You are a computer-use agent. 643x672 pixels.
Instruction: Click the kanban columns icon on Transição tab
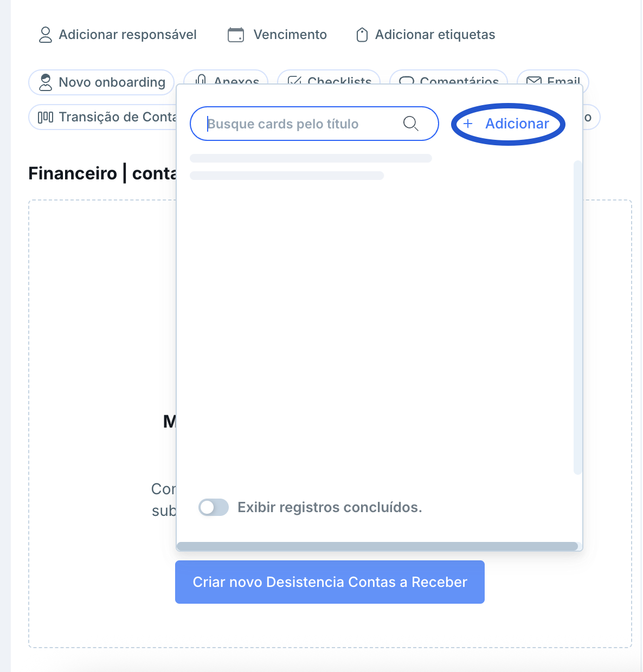[x=46, y=117]
